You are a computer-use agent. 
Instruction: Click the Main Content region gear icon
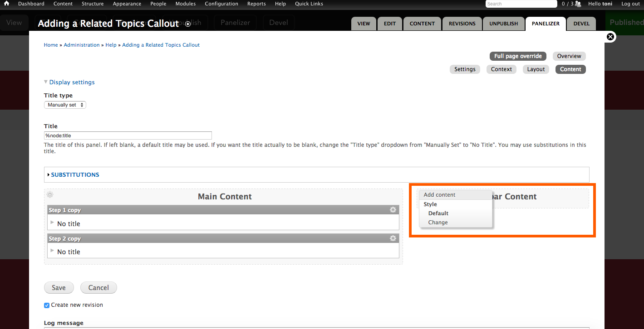[50, 194]
